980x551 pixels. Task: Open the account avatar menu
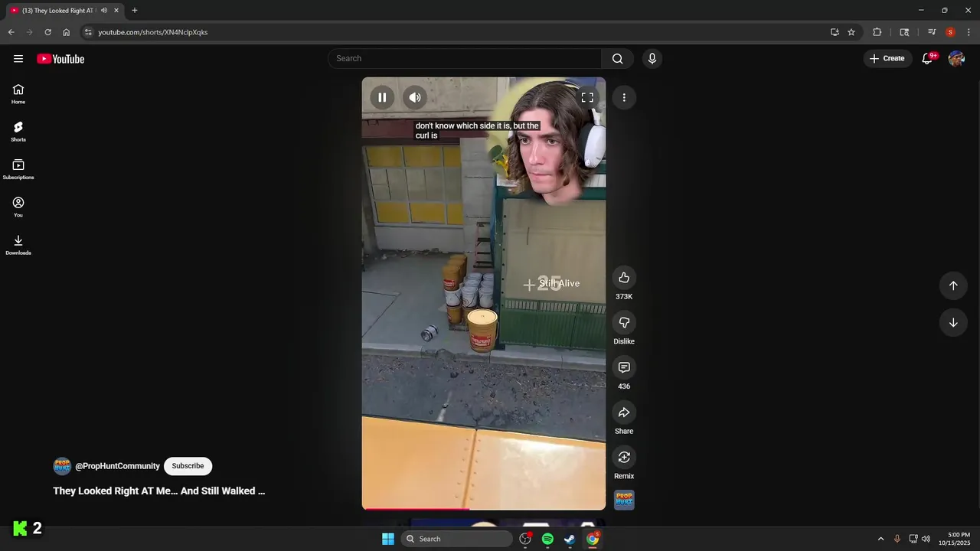tap(956, 58)
